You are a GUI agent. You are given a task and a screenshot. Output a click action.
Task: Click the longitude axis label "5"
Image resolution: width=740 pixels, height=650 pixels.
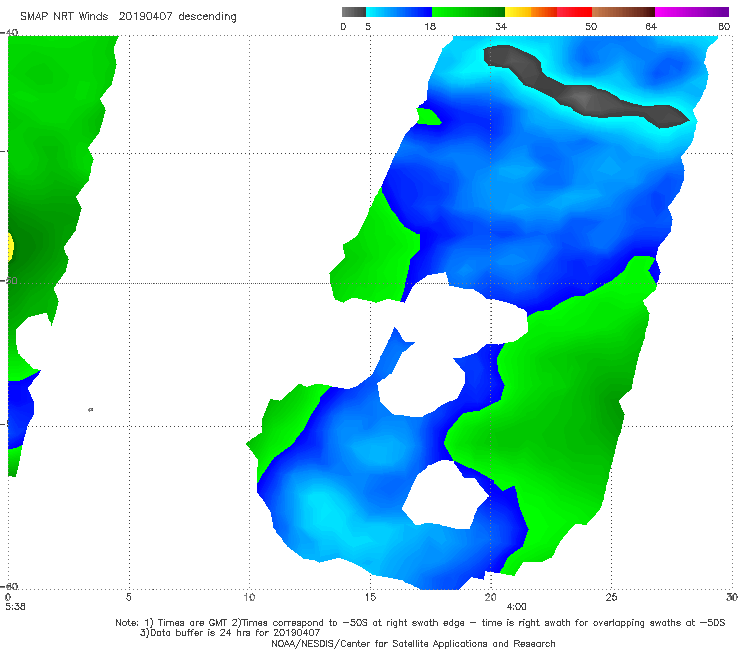click(x=128, y=597)
